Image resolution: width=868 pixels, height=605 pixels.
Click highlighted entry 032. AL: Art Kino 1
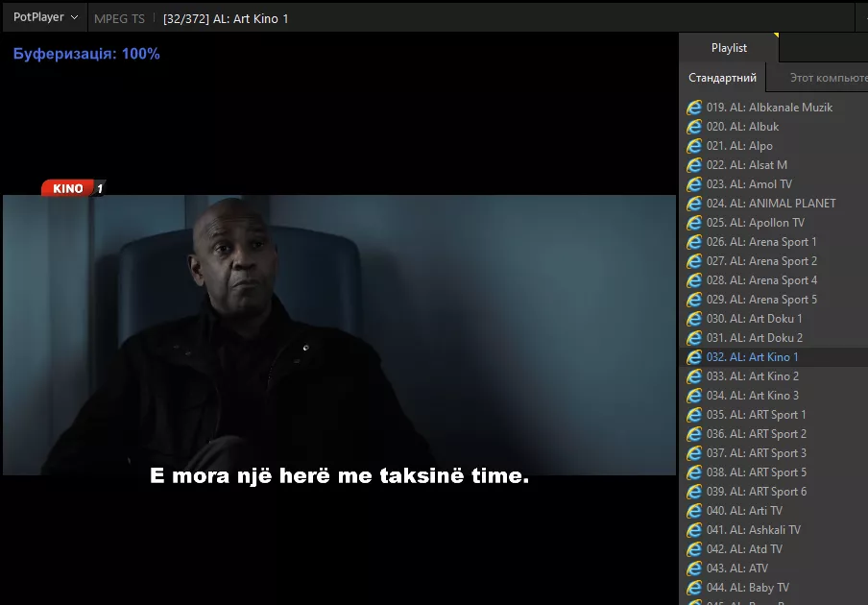coord(774,357)
